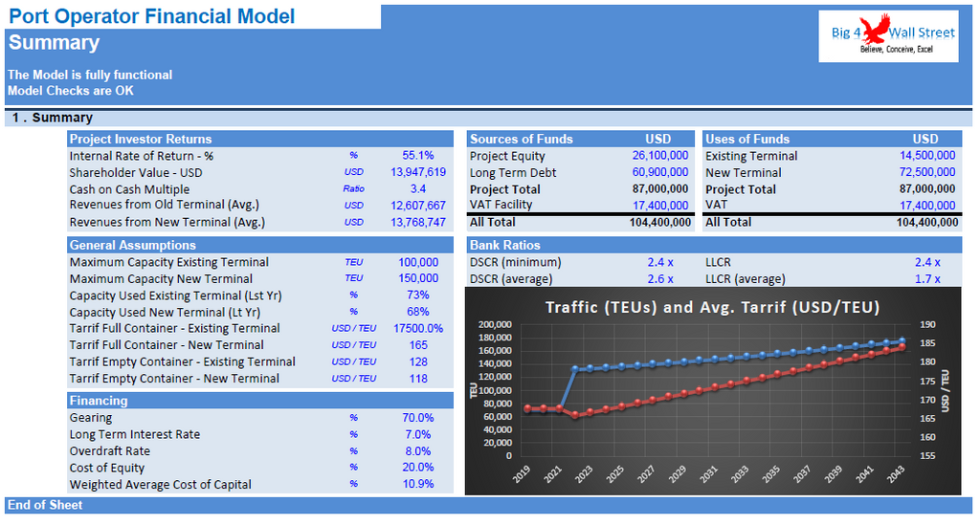Click the Long Term Debt 60,900,000 value
Viewport: 980px width, 525px height.
659,172
